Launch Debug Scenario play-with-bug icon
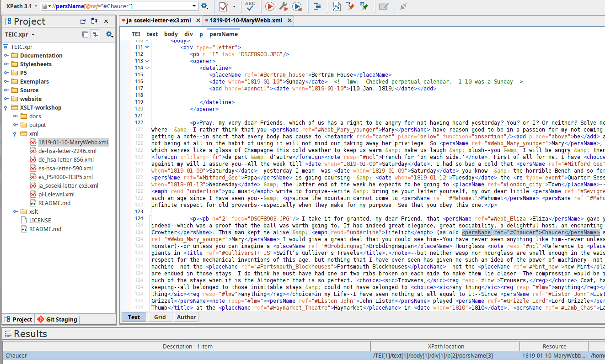605x364 pixels. 298,6
